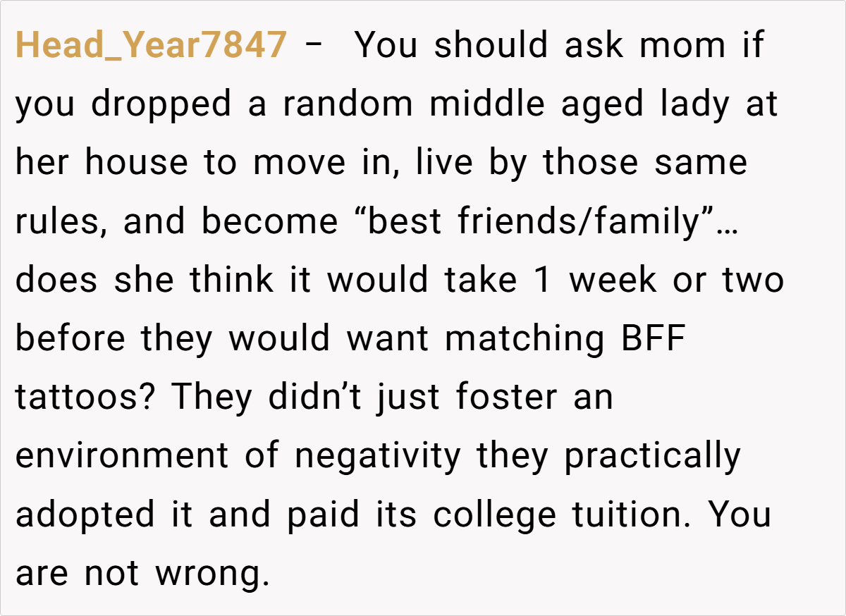Click the word "adopted" in the comment
Viewport: 846px width, 616px height.
85,515
